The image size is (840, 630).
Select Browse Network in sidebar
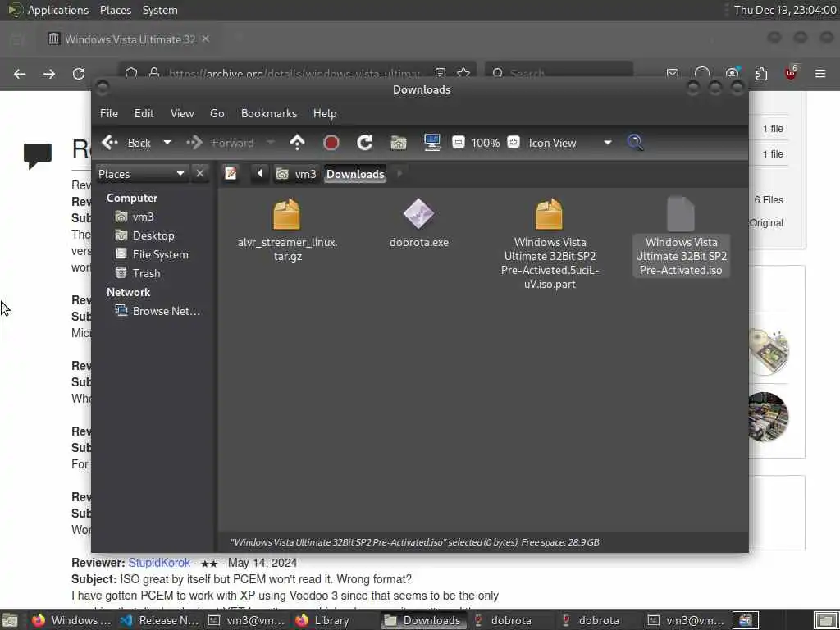[158, 311]
